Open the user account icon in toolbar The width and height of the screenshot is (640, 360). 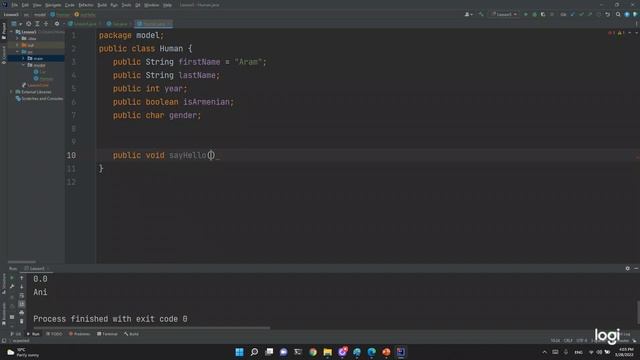[x=468, y=14]
